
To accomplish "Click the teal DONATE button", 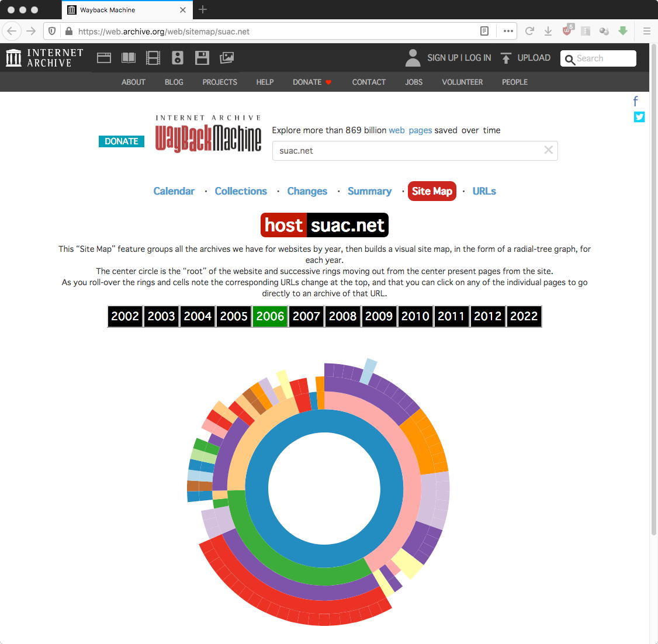I will click(x=122, y=141).
